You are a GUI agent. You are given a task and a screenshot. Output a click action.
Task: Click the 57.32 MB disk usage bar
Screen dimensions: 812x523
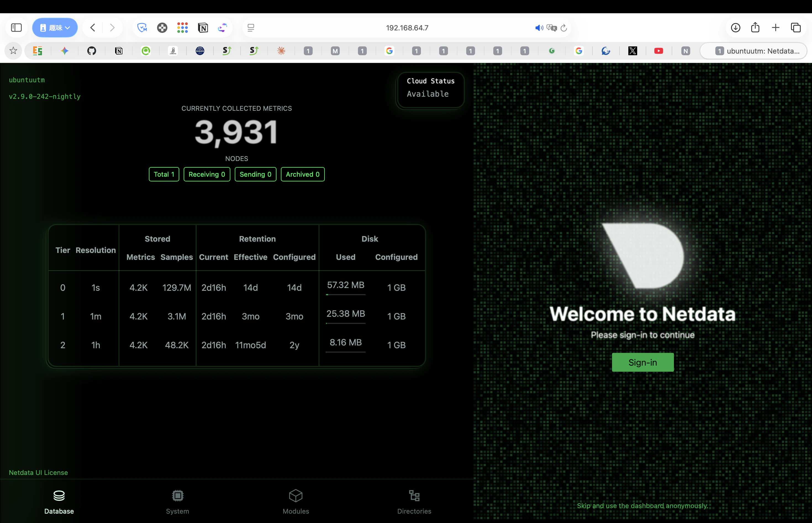pyautogui.click(x=346, y=294)
